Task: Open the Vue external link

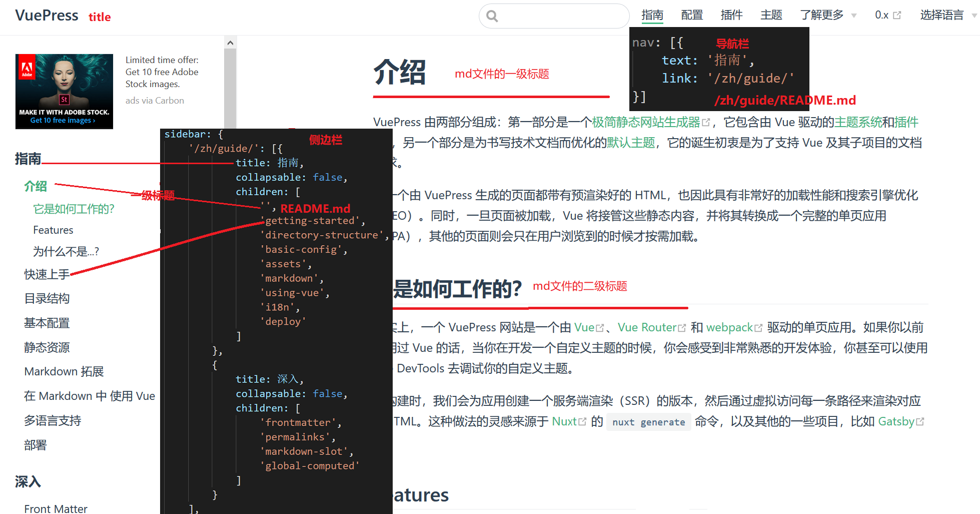Action: [x=589, y=327]
